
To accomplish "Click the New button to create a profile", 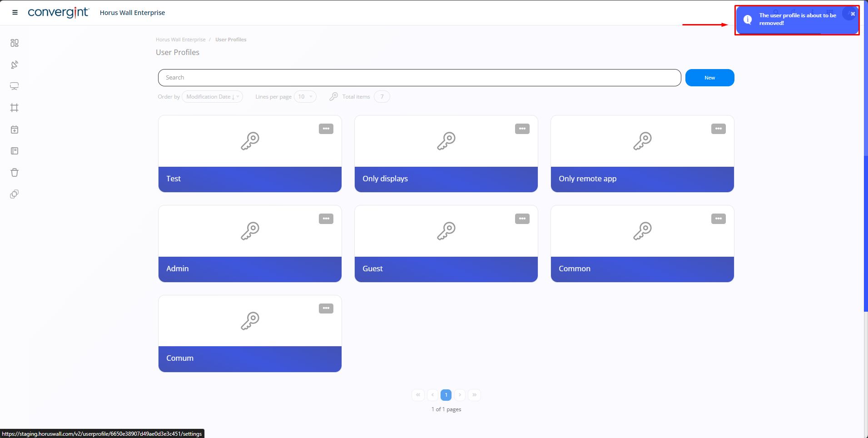I will (x=709, y=77).
